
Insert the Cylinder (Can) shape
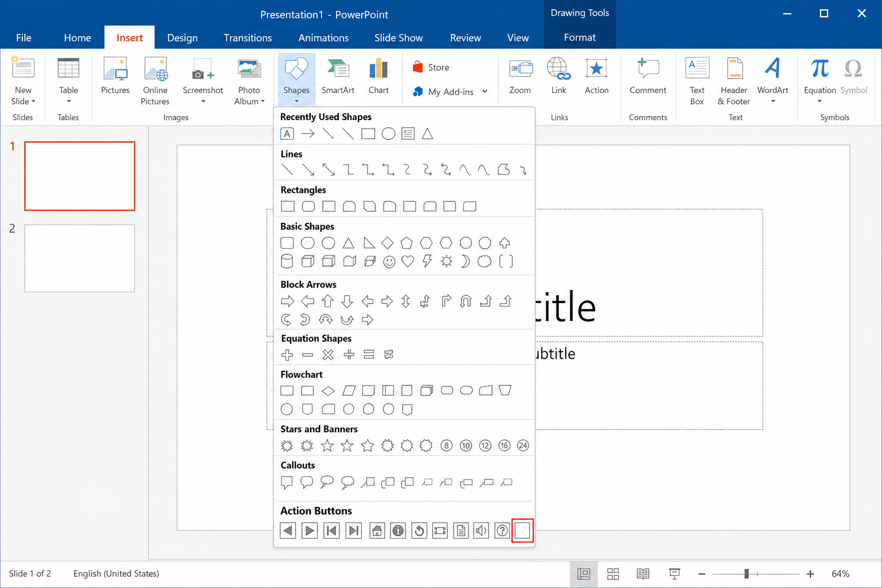[287, 262]
